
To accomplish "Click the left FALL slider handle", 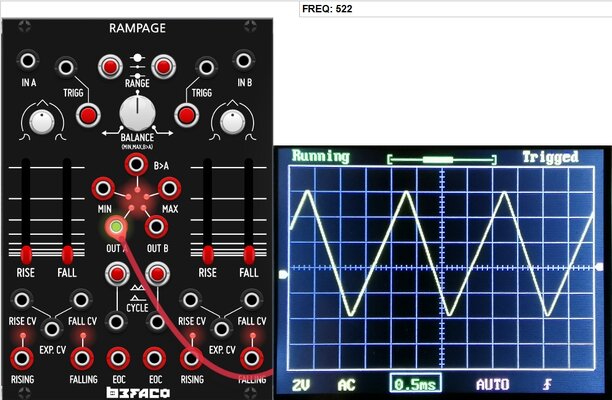I will 67,254.
